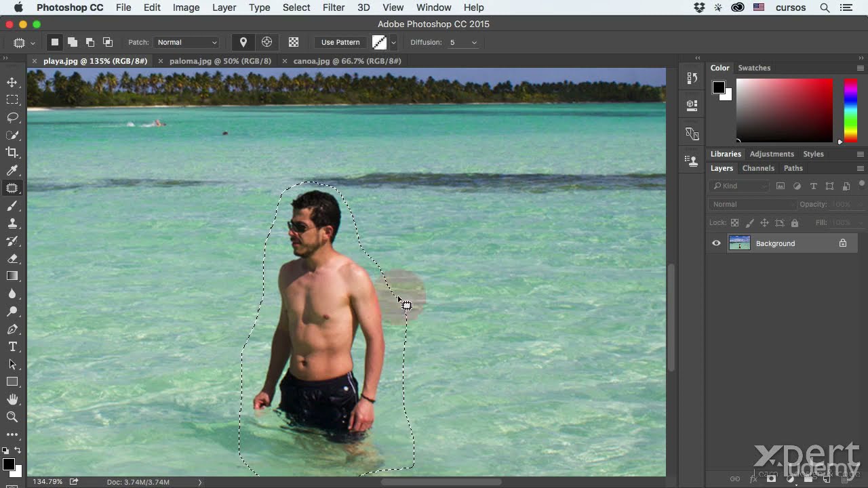This screenshot has width=868, height=488.
Task: Open the Select menu
Action: point(296,7)
